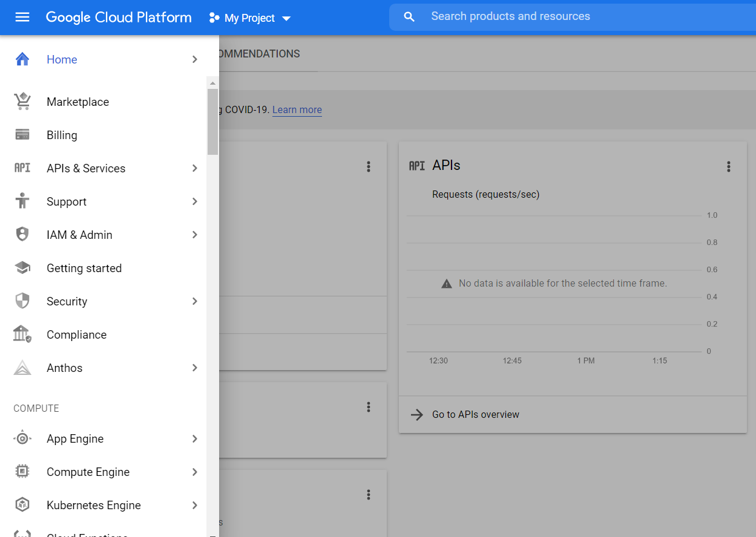Click the search magnifier icon
The height and width of the screenshot is (537, 756).
409,17
